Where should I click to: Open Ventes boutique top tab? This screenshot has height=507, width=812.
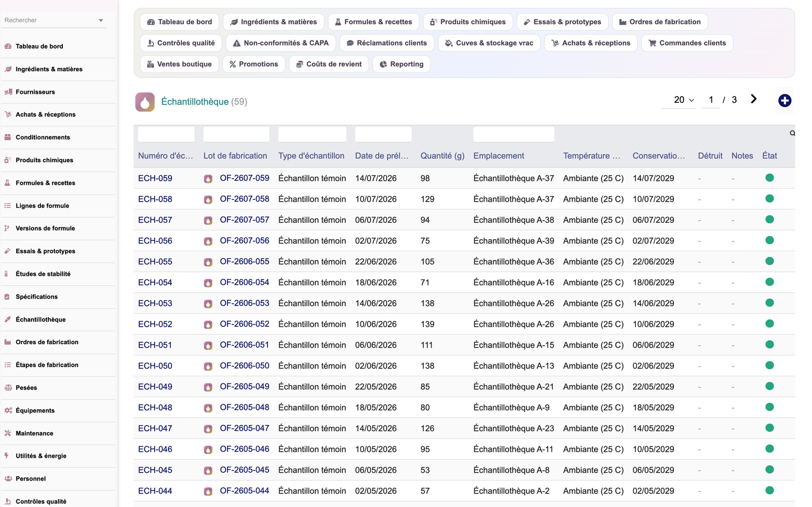click(x=179, y=64)
